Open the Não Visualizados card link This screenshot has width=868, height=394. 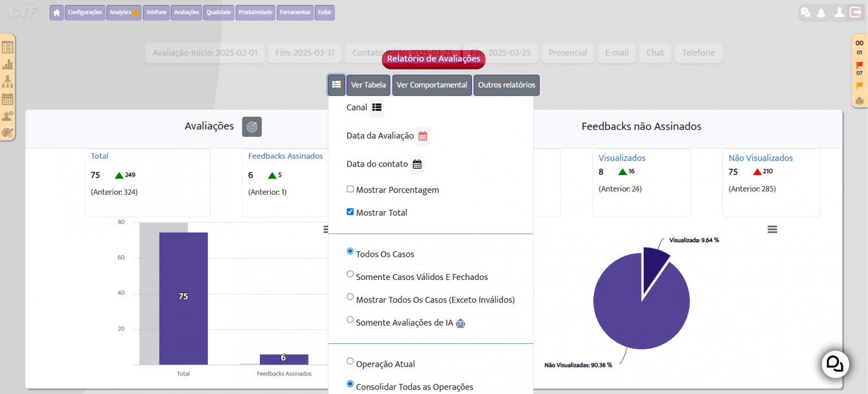(x=761, y=158)
